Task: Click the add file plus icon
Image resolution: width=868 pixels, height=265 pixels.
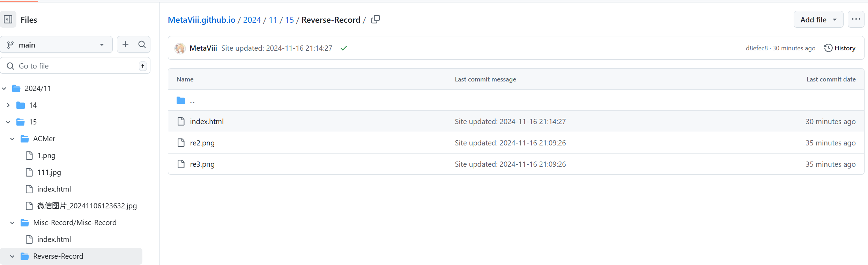Action: (x=125, y=44)
